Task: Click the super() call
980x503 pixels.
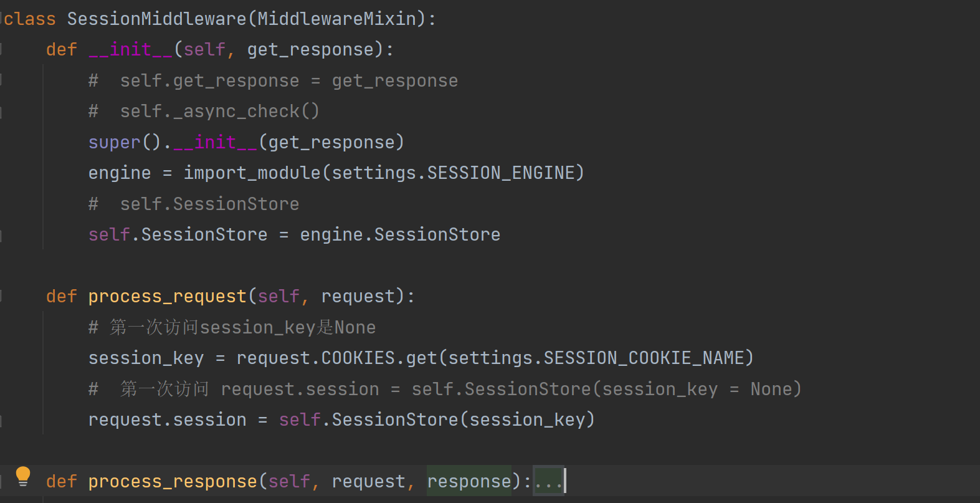Action: point(124,142)
